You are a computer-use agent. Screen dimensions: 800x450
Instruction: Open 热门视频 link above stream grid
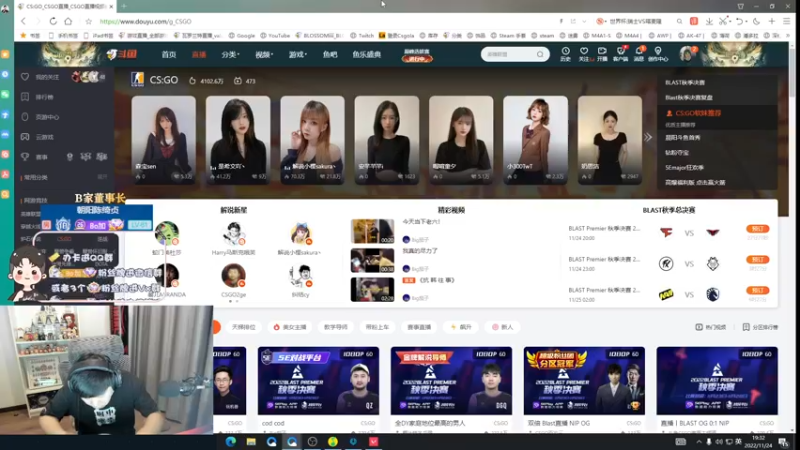710,327
